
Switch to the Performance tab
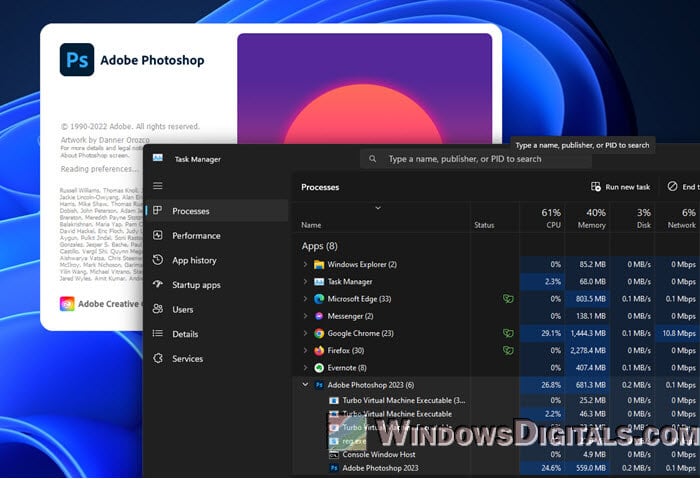[217, 235]
